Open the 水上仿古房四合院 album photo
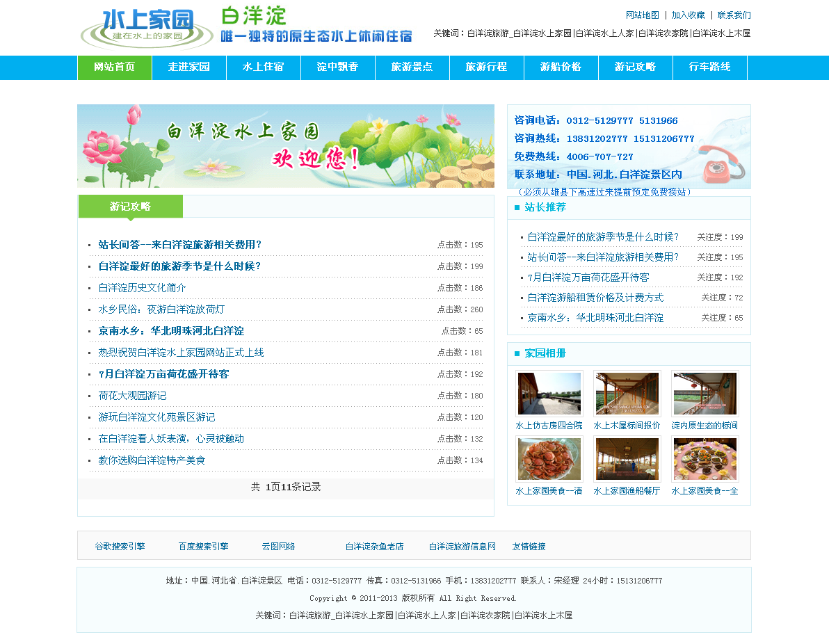The image size is (829, 644). pos(549,394)
